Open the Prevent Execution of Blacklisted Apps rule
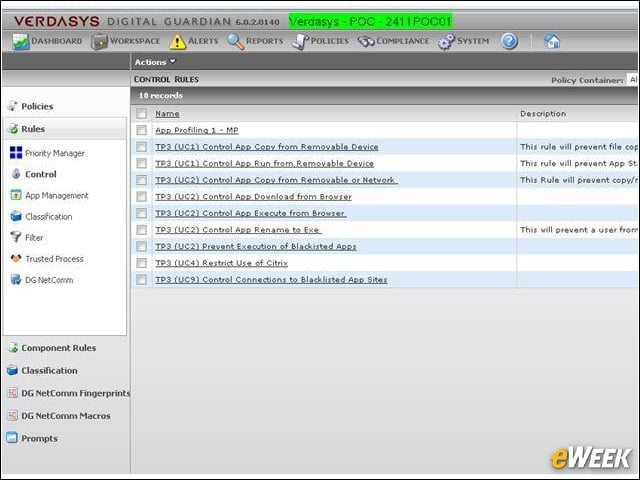 click(256, 247)
